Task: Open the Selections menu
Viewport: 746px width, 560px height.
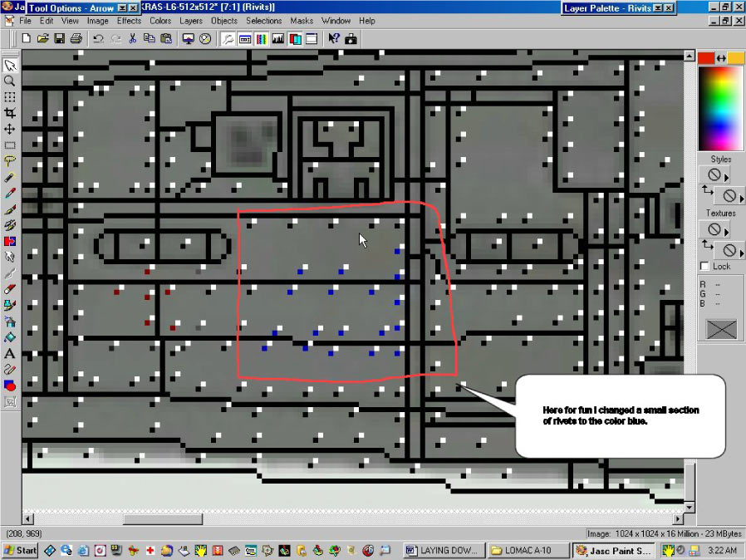Action: click(264, 21)
